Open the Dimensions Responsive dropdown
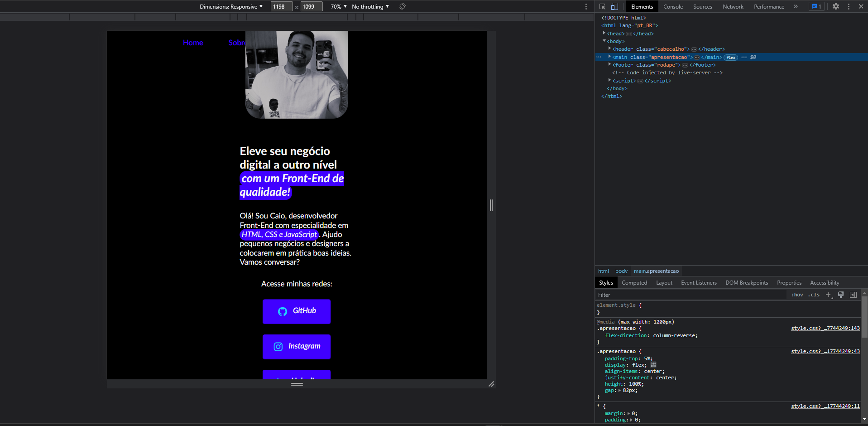This screenshot has width=868, height=426. tap(231, 6)
